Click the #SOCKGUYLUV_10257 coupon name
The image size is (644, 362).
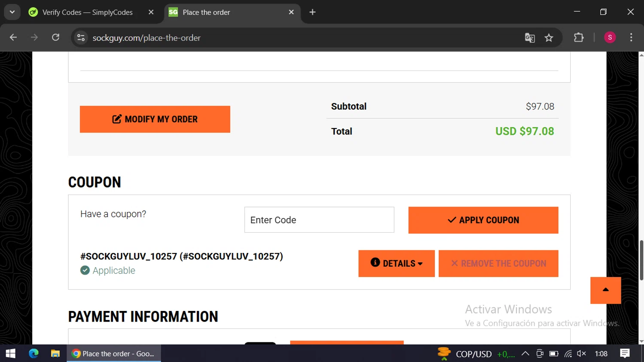click(182, 256)
